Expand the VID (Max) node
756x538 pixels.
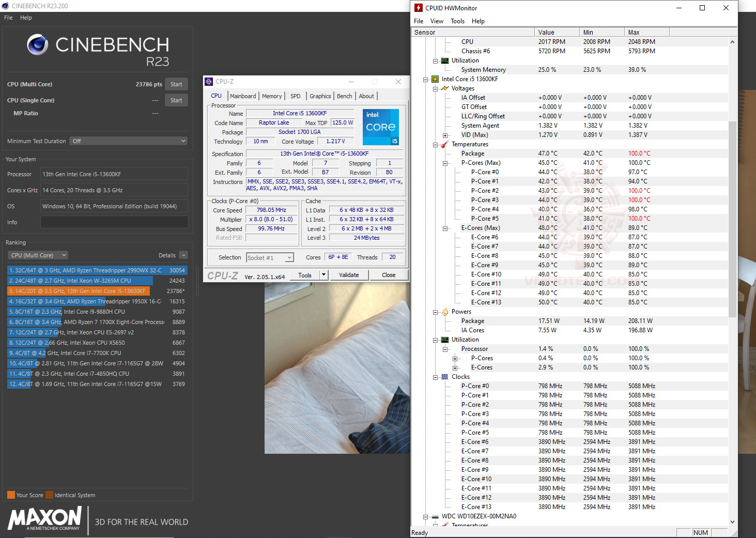click(445, 135)
